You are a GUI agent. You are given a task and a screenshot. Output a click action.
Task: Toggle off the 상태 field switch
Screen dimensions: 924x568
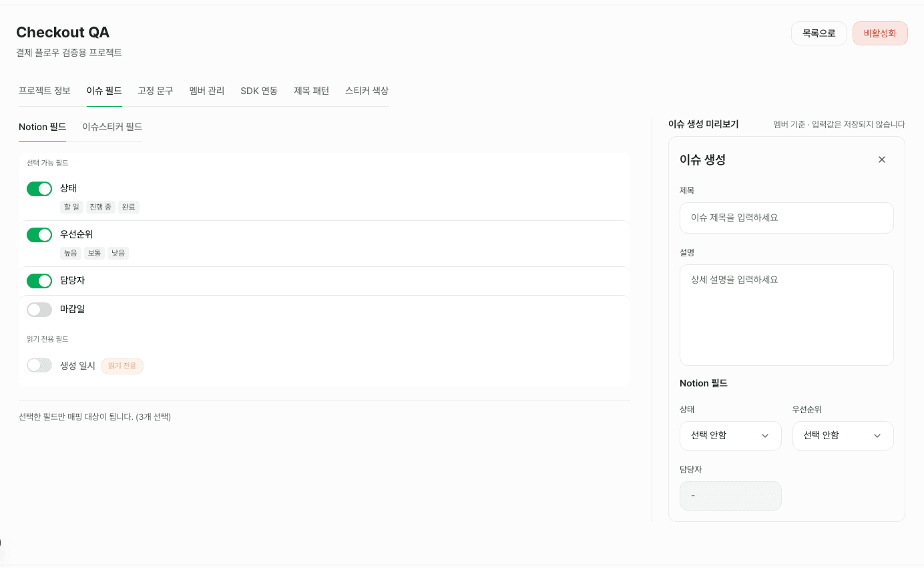click(39, 189)
